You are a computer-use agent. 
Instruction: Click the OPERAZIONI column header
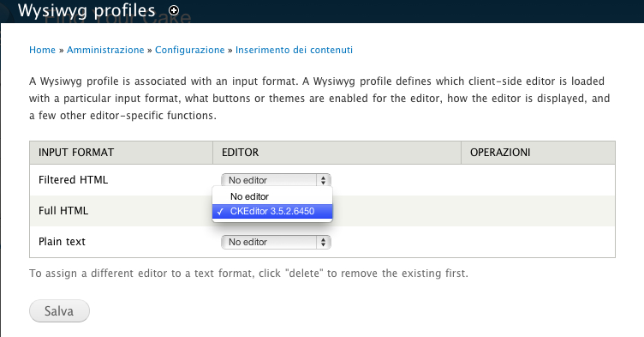click(x=500, y=153)
